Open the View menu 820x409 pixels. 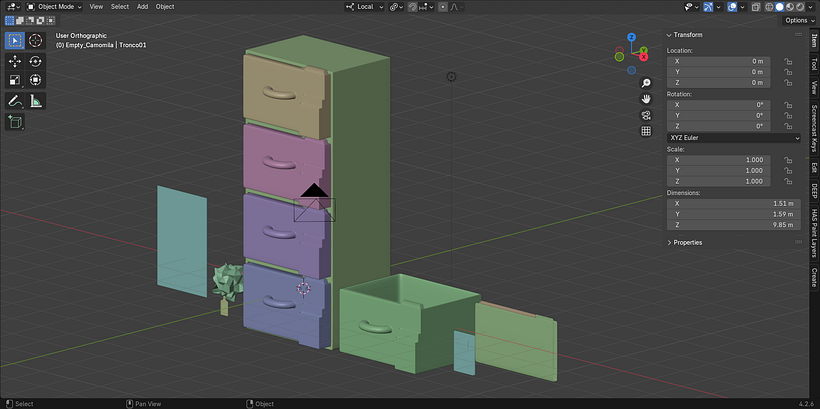[x=96, y=7]
